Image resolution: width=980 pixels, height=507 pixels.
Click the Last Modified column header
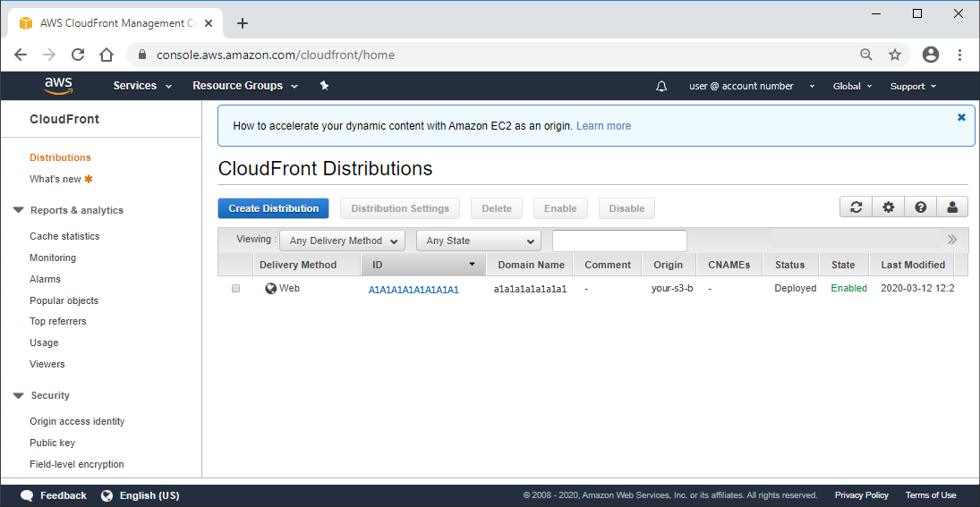(913, 265)
